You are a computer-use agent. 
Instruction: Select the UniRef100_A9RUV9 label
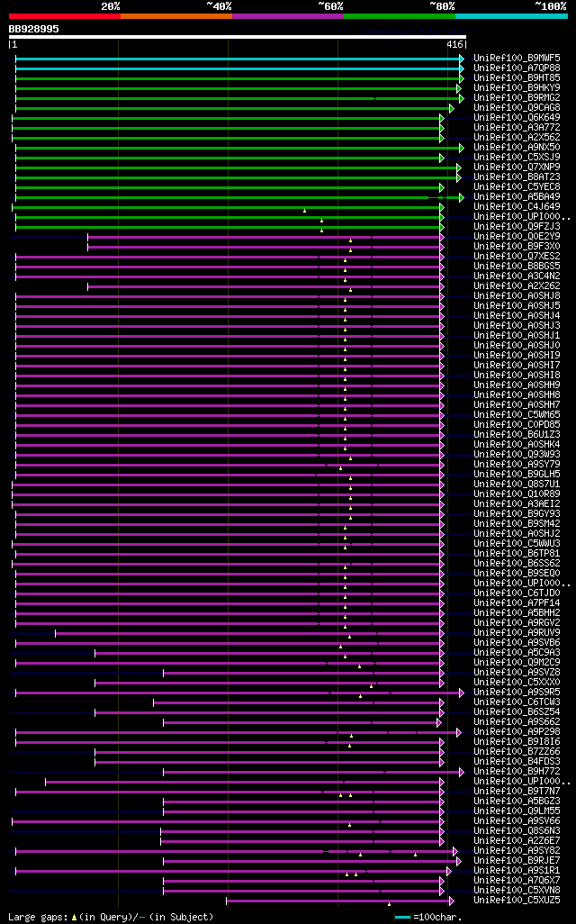517,632
